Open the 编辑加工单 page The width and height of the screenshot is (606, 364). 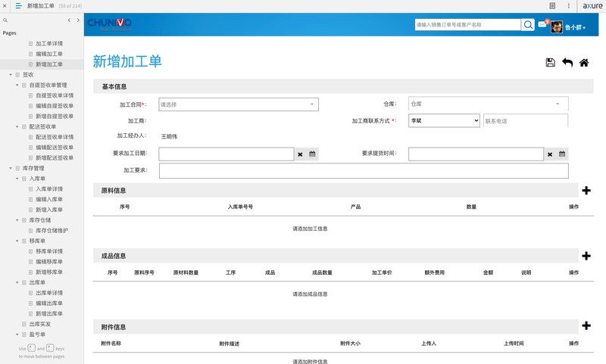[49, 54]
